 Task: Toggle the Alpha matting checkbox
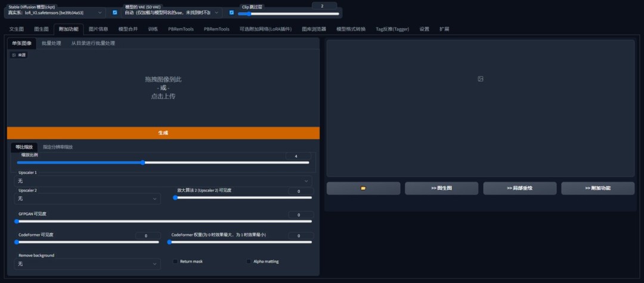(249, 261)
